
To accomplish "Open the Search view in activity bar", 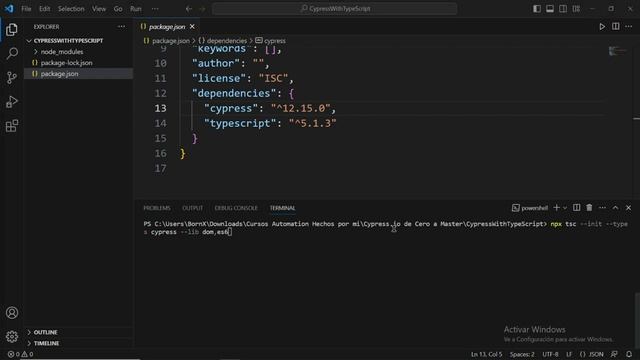I will [12, 53].
